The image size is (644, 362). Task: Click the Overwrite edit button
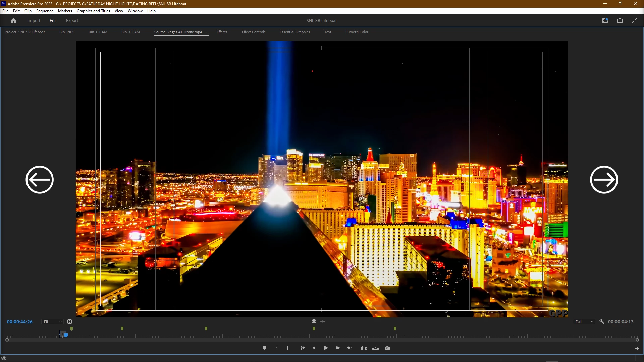pos(375,348)
